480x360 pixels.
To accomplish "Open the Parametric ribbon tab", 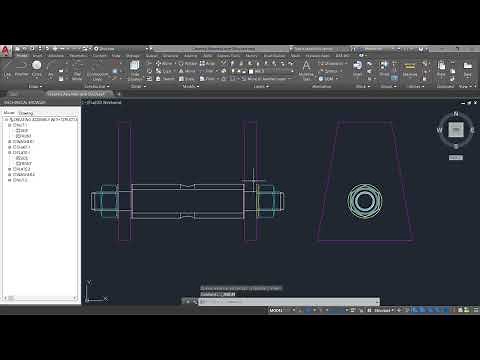I will [78, 56].
